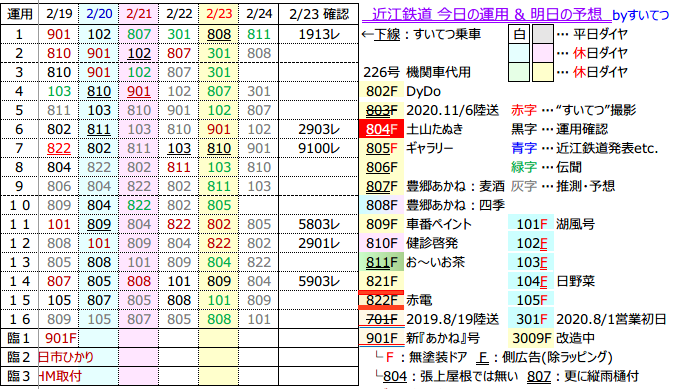676x389 pixels.
Task: Open the 近江鉄道 今日の運用 & 明日の予想 title link
Action: [x=487, y=14]
